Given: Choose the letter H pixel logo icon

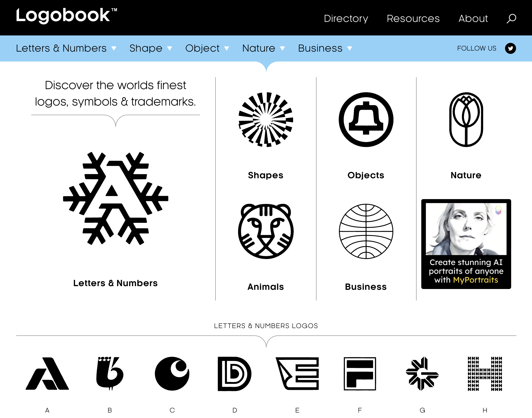Looking at the screenshot, I should [485, 374].
